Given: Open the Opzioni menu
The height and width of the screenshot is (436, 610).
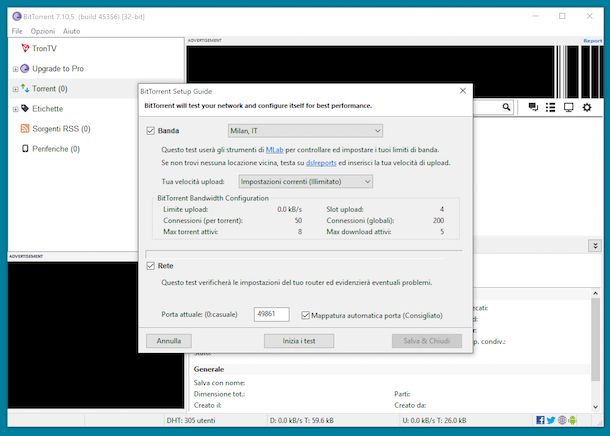Looking at the screenshot, I should (43, 31).
